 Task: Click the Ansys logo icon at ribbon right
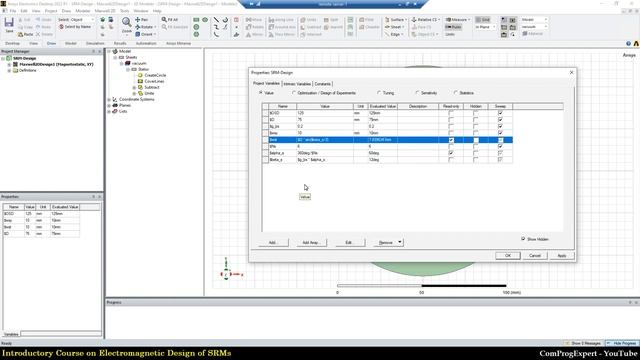click(636, 43)
